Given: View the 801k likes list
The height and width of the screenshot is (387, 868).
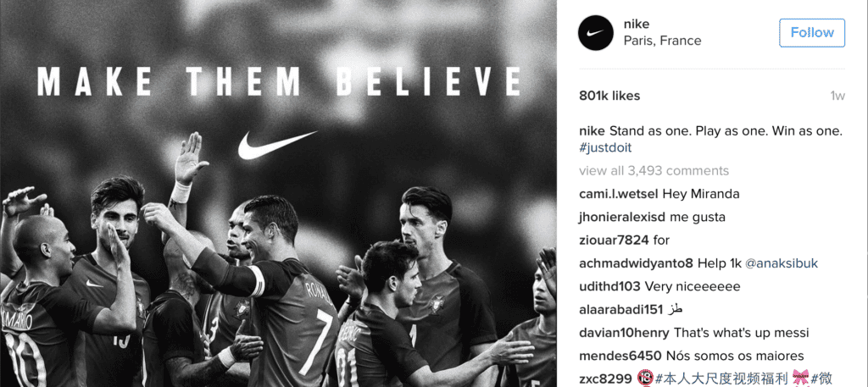Looking at the screenshot, I should [609, 96].
